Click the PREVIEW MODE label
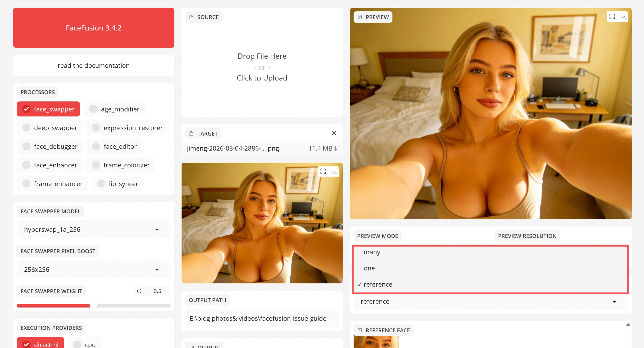The image size is (644, 348). (377, 236)
